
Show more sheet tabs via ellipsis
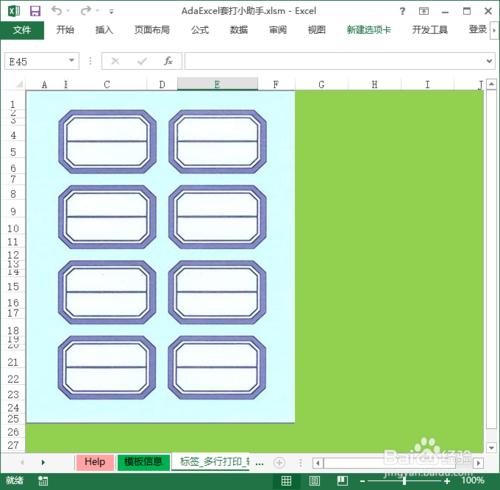click(x=259, y=463)
